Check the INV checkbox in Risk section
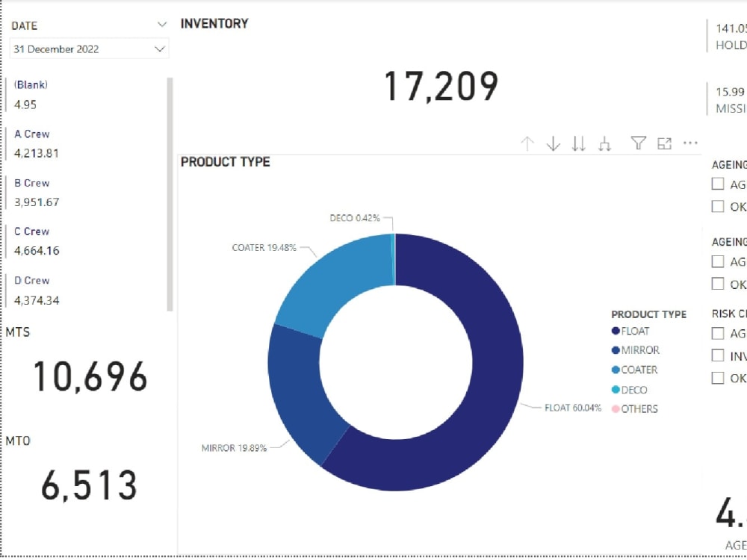 (718, 355)
